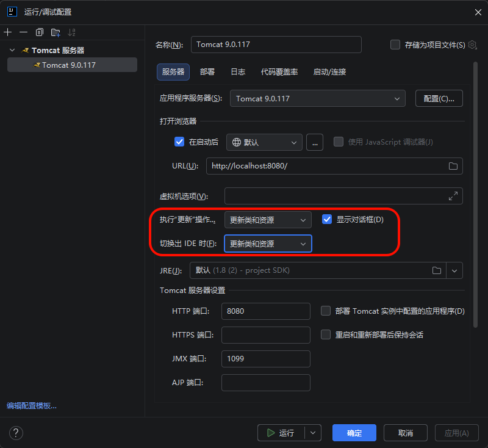This screenshot has width=488, height=448.
Task: Close the Run/Debug Configurations dialog
Action: point(478,12)
